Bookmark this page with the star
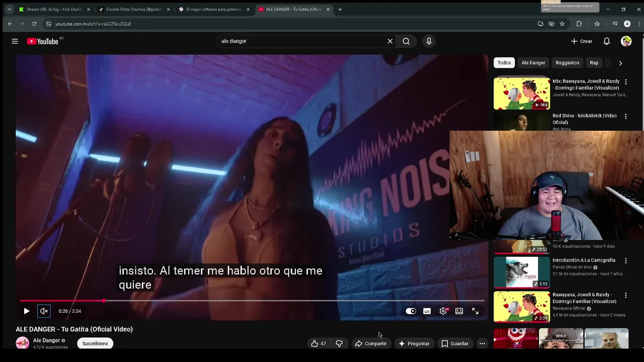This screenshot has width=644, height=362. pyautogui.click(x=562, y=24)
